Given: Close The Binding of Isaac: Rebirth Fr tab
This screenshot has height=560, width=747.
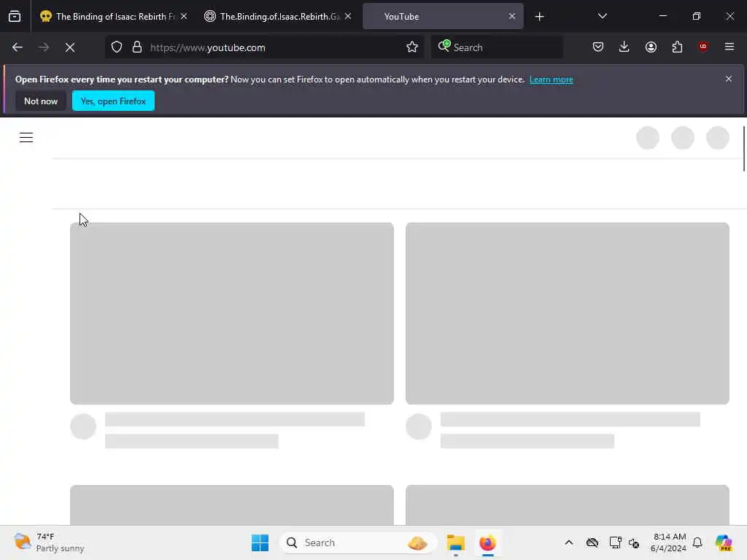Looking at the screenshot, I should [x=184, y=16].
